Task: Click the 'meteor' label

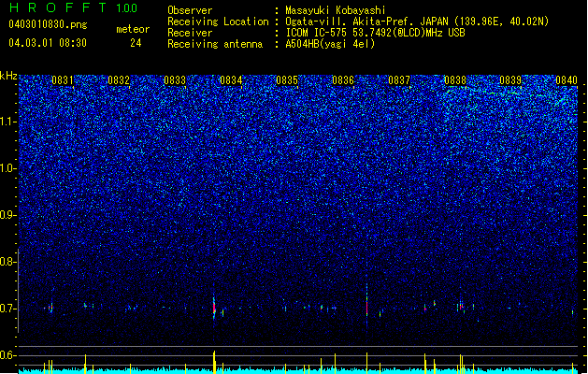Action: [x=133, y=29]
